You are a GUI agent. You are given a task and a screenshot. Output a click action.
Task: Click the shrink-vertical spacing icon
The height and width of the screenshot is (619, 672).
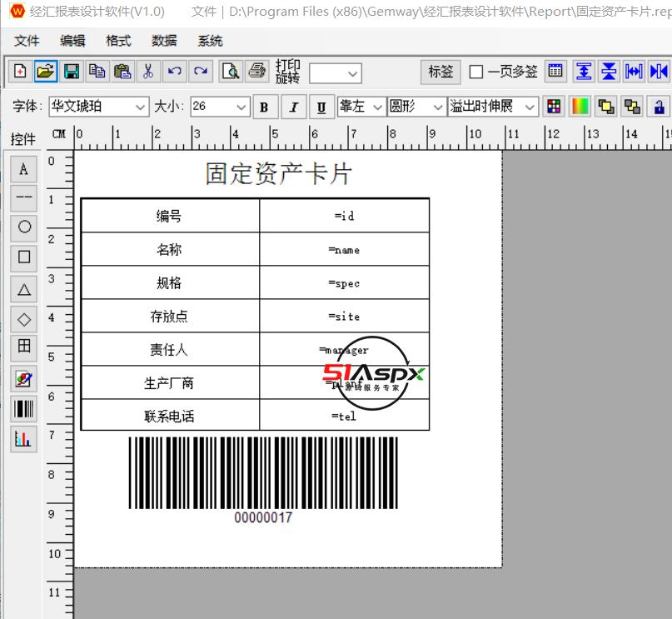point(609,71)
